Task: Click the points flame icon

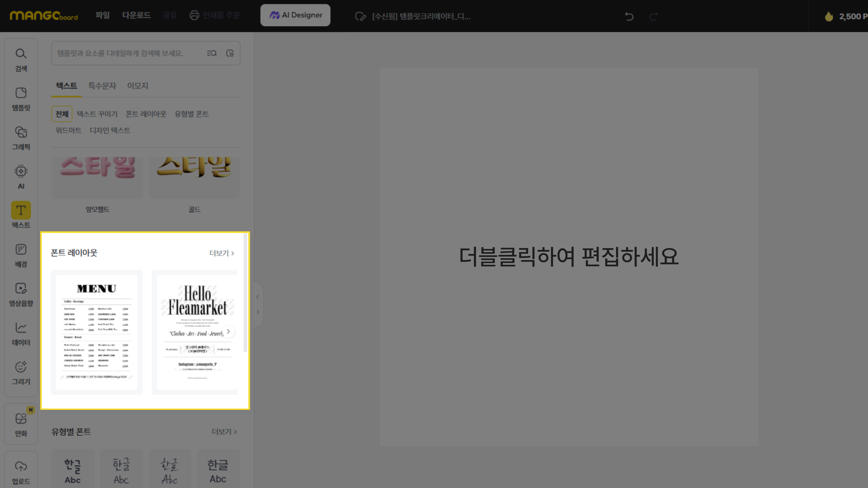Action: coord(828,16)
